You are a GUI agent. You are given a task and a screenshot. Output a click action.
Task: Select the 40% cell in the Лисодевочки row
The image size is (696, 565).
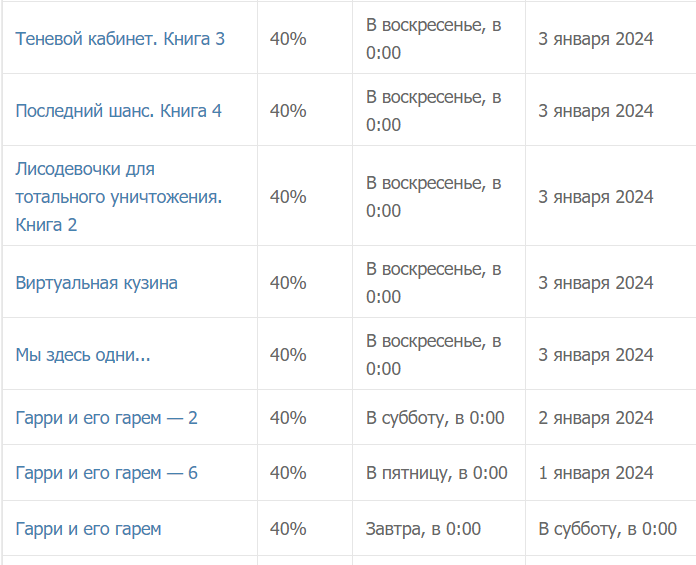288,197
